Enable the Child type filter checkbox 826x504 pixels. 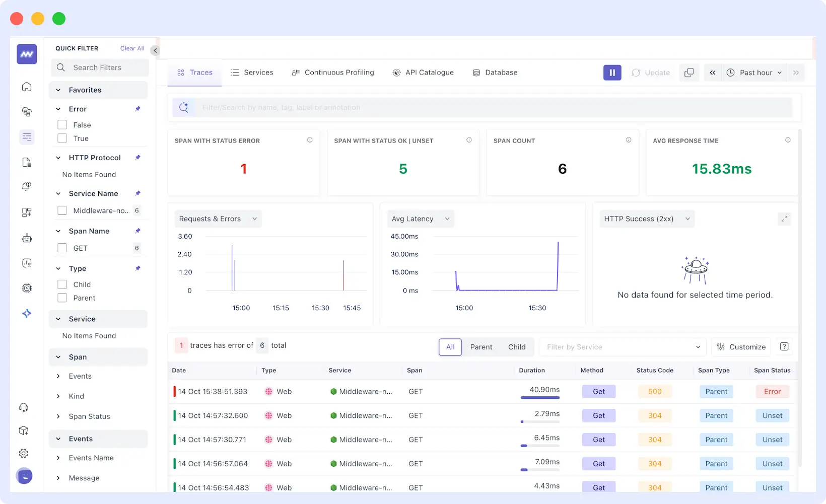click(62, 284)
